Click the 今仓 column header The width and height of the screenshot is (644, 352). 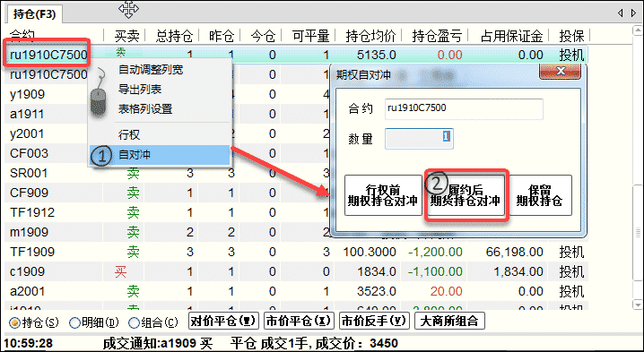coord(263,36)
